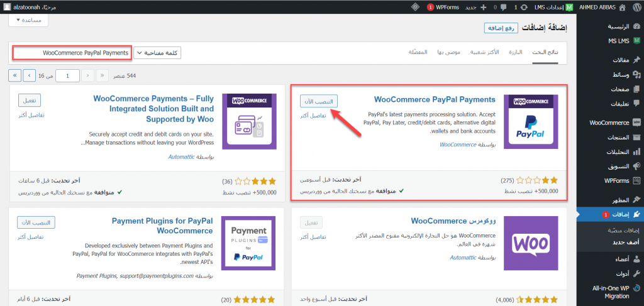644x306 pixels.
Task: Open تفاصيل أكثر for Payment Plugins for PayPal
Action: click(x=30, y=237)
